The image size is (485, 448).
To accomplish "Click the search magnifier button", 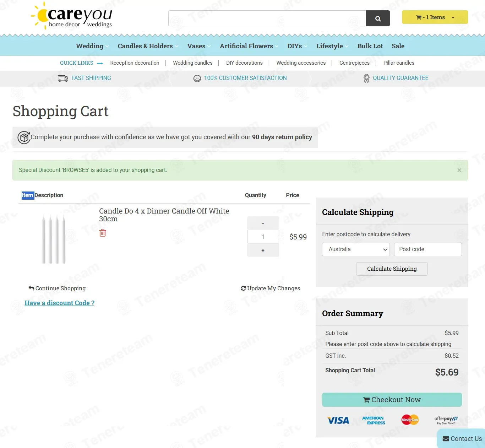I will click(378, 18).
